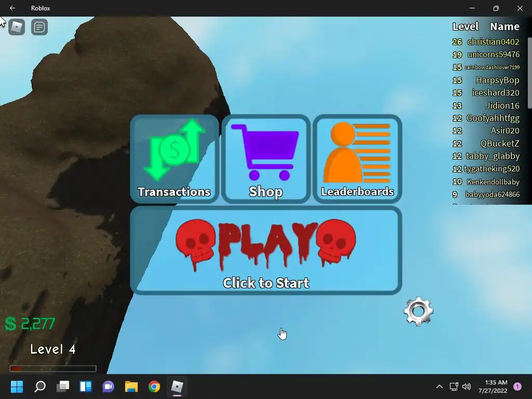Click the Level column header
Screen dimensions: 532x399
coord(465,26)
